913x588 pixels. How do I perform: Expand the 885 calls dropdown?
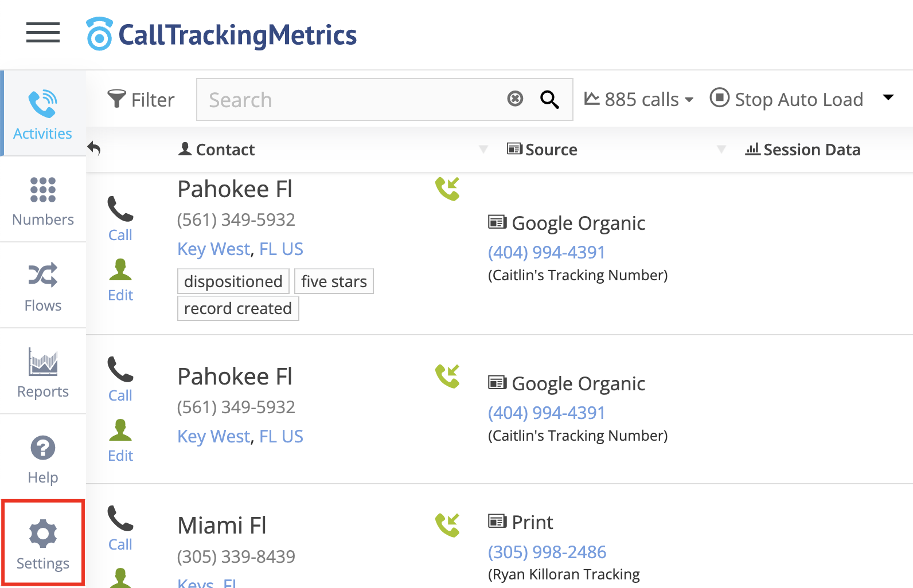pyautogui.click(x=639, y=100)
